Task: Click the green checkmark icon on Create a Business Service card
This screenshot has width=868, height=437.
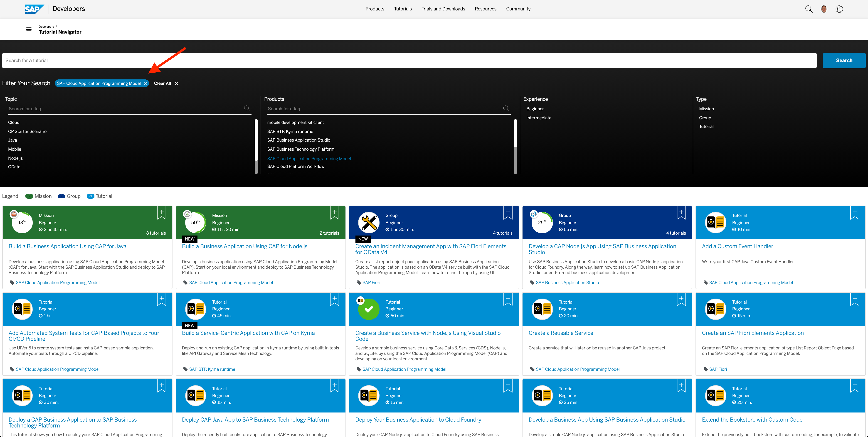Action: tap(369, 309)
